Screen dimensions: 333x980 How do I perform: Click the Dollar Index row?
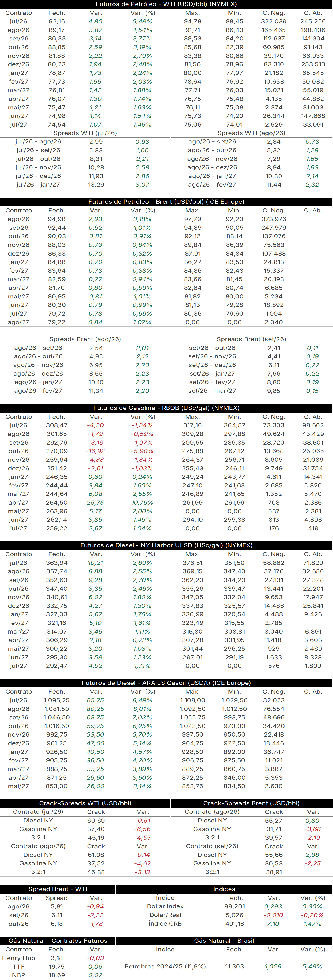click(224, 907)
